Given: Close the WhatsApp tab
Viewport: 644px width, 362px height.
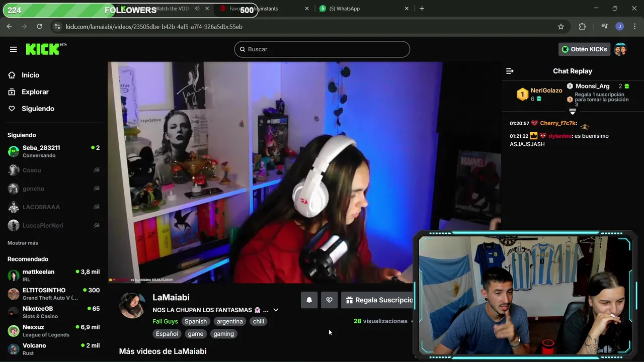Looking at the screenshot, I should point(407,9).
